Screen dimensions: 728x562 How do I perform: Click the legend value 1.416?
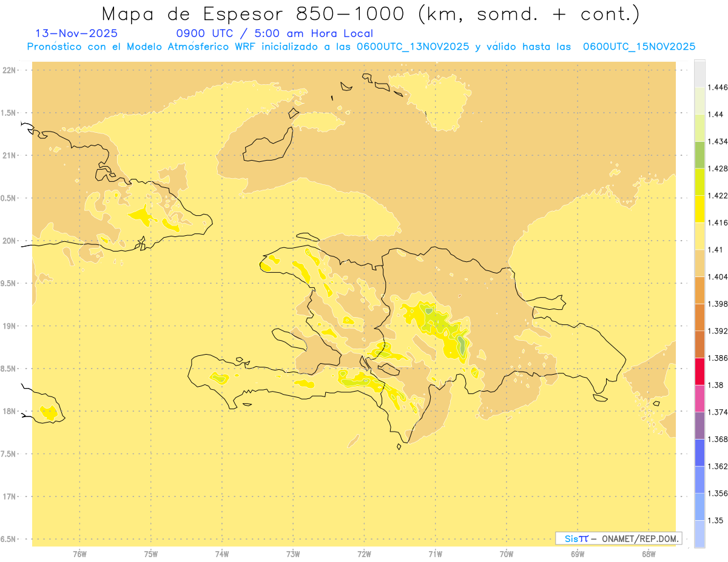tap(718, 222)
